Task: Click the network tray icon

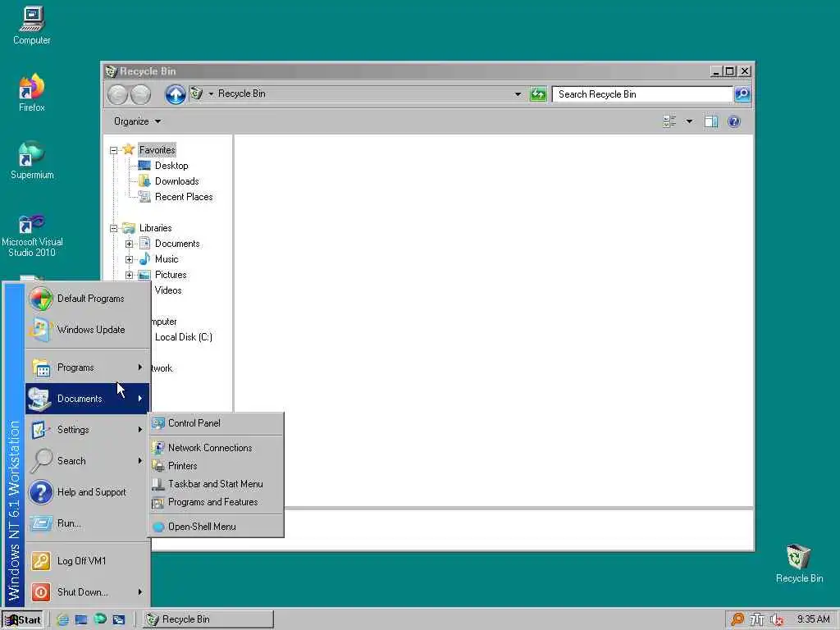Action: click(x=756, y=619)
